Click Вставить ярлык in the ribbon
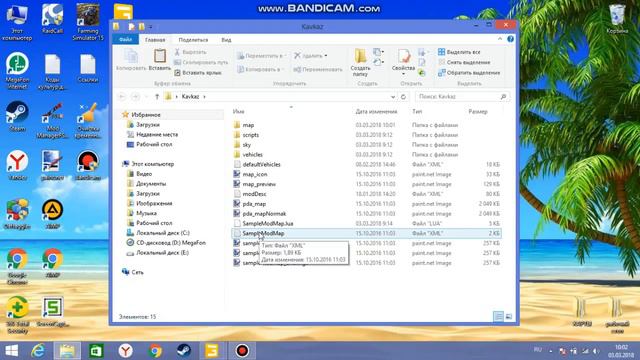The image size is (640, 360). pyautogui.click(x=198, y=73)
